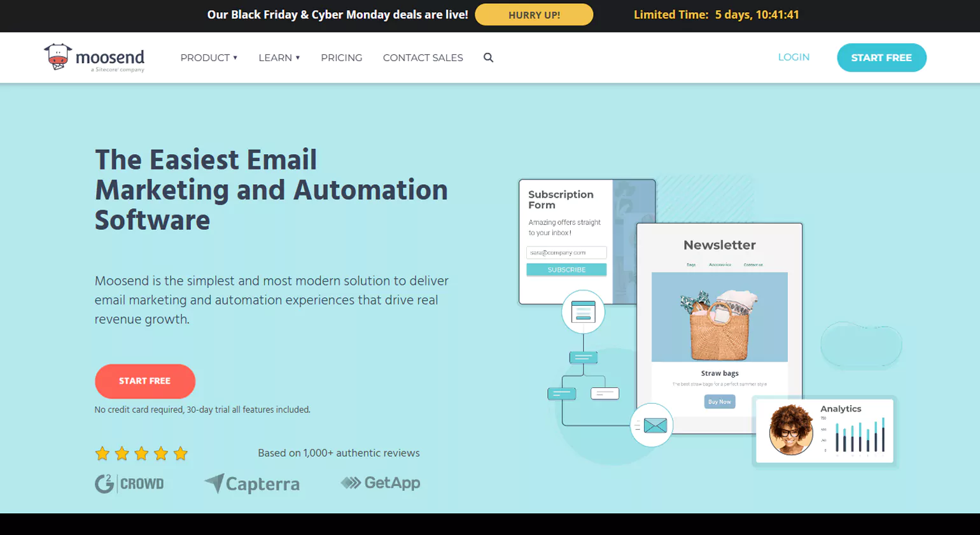Screen dimensions: 980x535
Task: Click the GetApp logo
Action: click(x=381, y=483)
